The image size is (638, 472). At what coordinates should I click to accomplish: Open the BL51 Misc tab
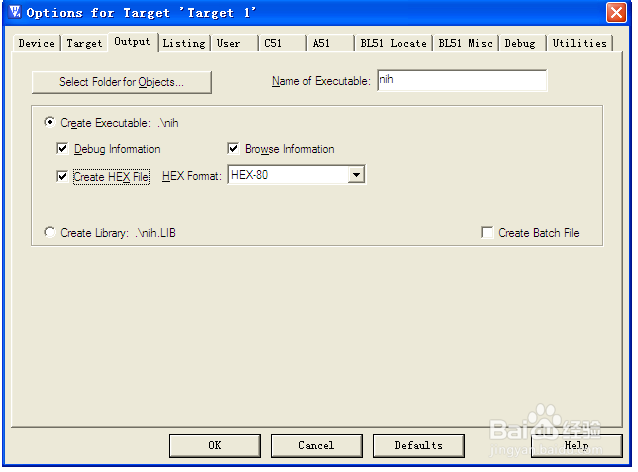point(465,43)
